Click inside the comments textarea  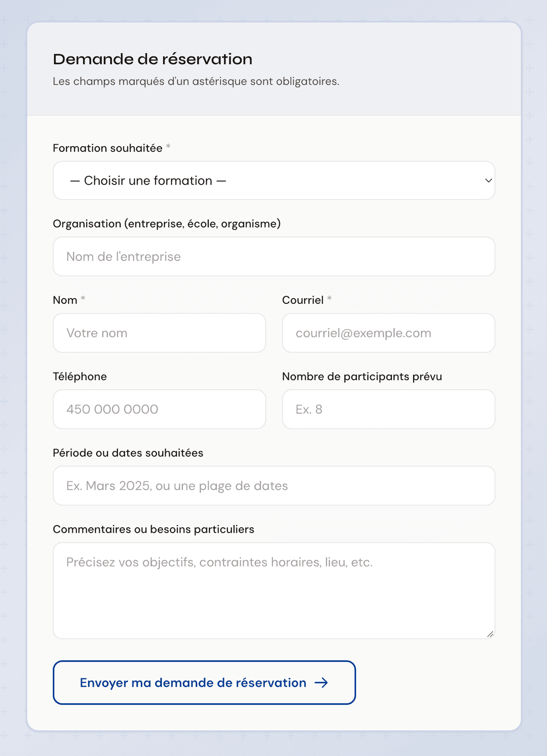[x=274, y=591]
